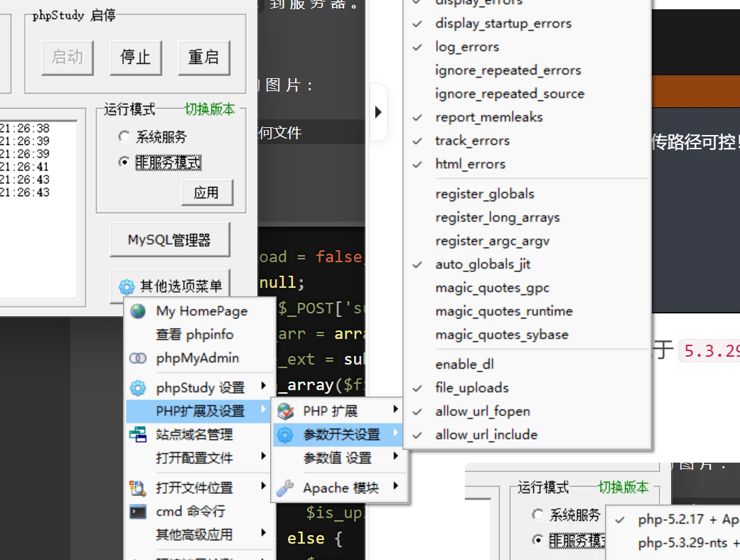Click green 切换版本 link in phpStudy window
The image size is (740, 560).
coord(210,109)
